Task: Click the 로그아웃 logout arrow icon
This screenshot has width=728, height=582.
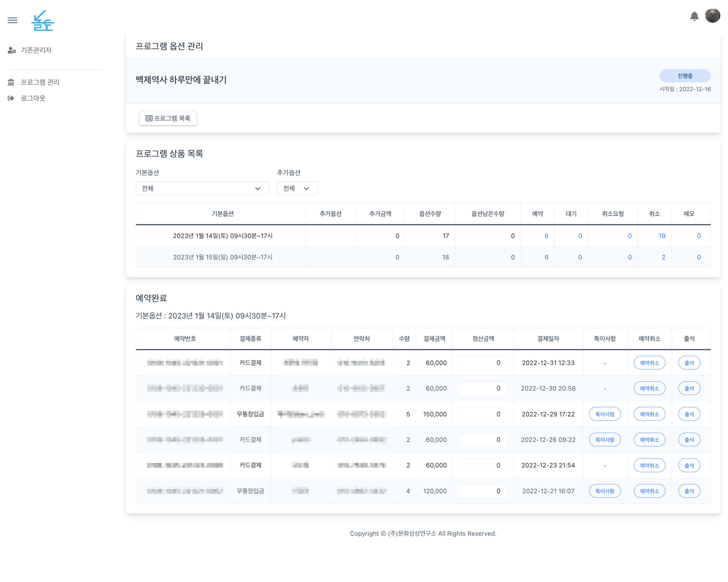Action: (11, 98)
